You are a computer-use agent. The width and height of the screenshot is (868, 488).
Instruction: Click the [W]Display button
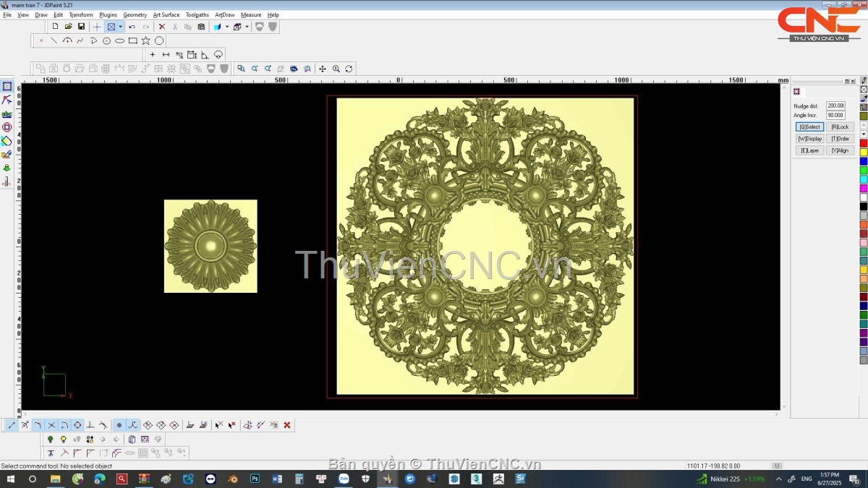[809, 138]
